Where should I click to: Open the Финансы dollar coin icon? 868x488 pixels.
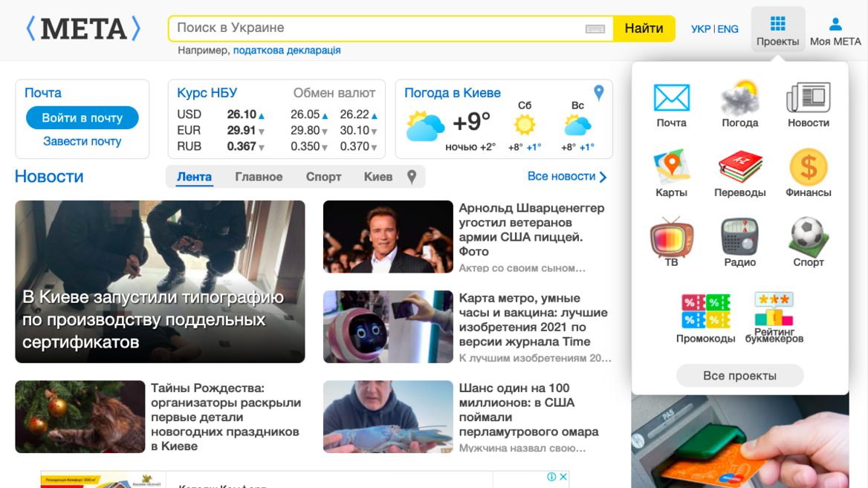[808, 167]
